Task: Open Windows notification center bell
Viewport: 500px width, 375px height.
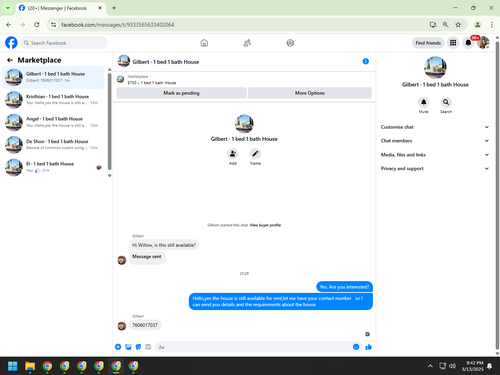Action: pos(489,366)
